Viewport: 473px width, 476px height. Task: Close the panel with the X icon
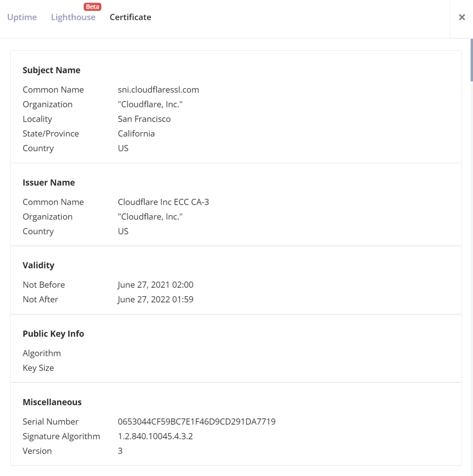pyautogui.click(x=462, y=17)
